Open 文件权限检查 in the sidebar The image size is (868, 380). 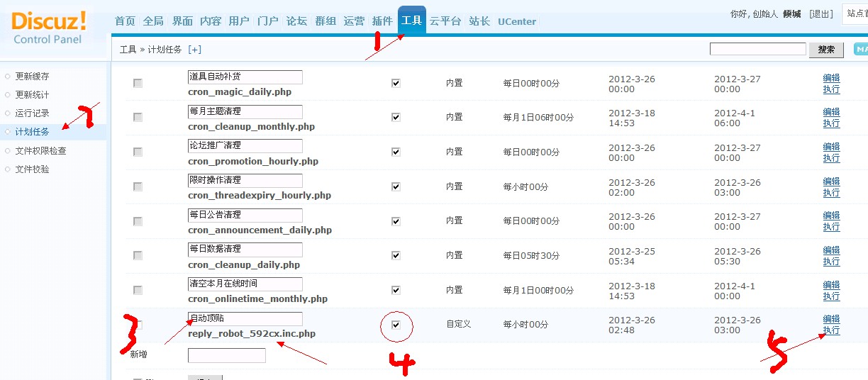[41, 151]
